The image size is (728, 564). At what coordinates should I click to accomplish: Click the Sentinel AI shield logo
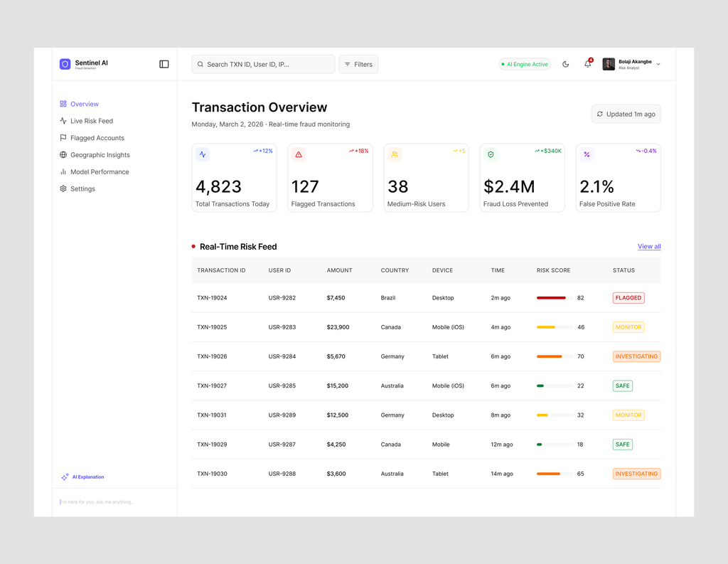coord(65,64)
